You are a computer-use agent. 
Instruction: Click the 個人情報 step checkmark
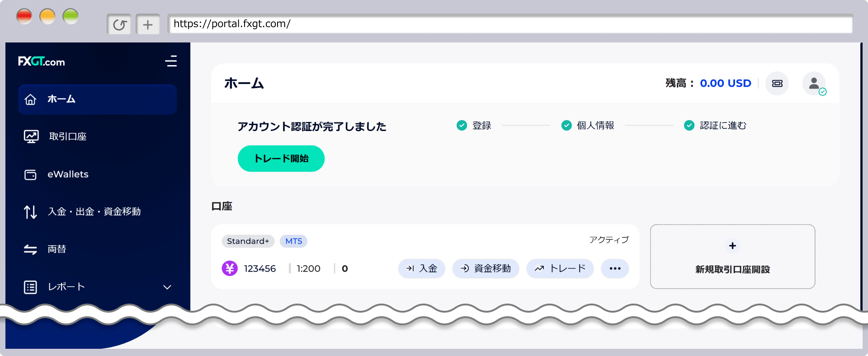(566, 125)
